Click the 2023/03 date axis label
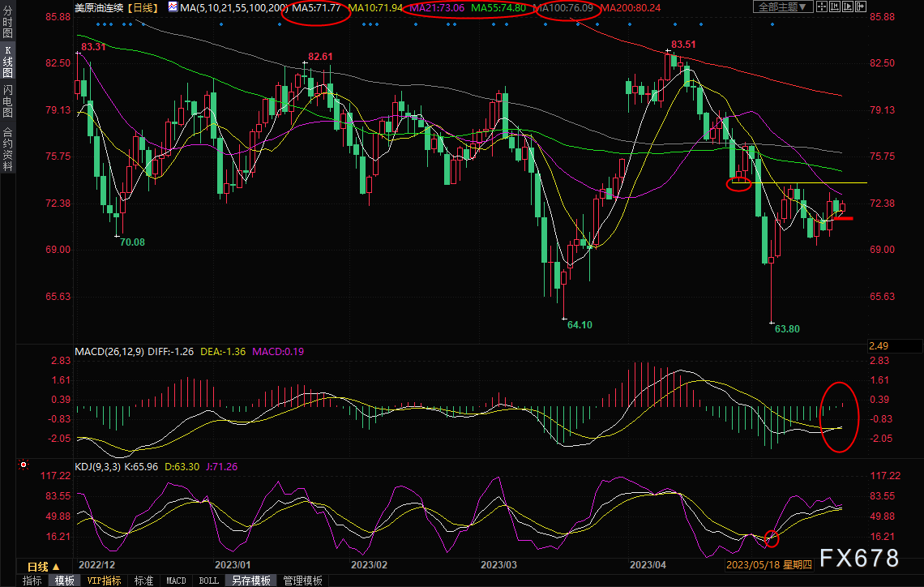Image resolution: width=924 pixels, height=587 pixels. (498, 564)
